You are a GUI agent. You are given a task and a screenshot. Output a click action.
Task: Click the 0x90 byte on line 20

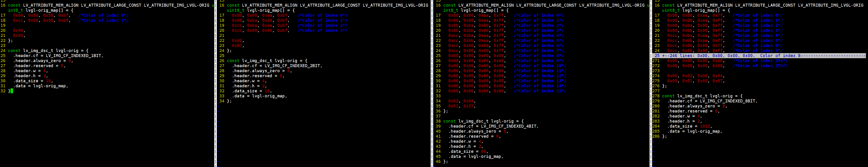click(x=18, y=30)
